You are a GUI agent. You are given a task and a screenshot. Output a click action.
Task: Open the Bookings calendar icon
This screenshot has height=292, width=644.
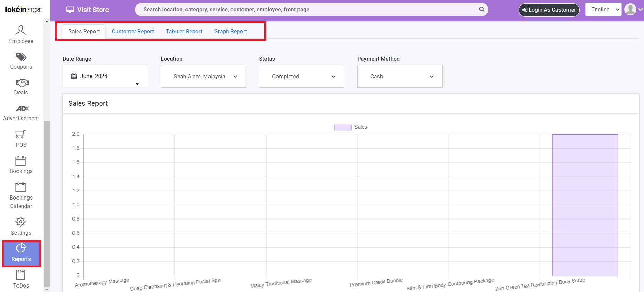[21, 161]
